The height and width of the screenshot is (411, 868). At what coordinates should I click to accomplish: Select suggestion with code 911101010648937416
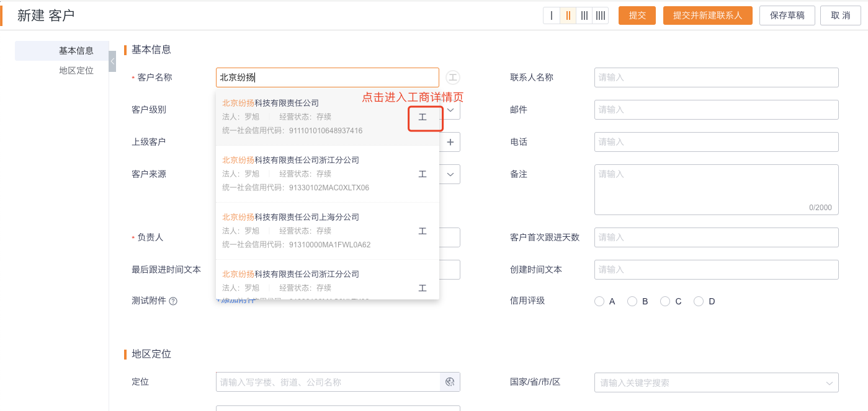328,117
